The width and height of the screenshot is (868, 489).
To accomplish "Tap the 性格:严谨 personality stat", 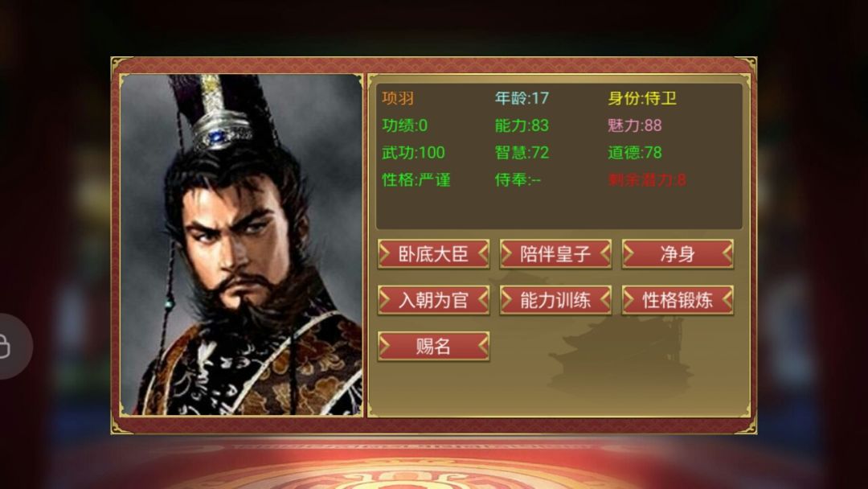I will 416,179.
